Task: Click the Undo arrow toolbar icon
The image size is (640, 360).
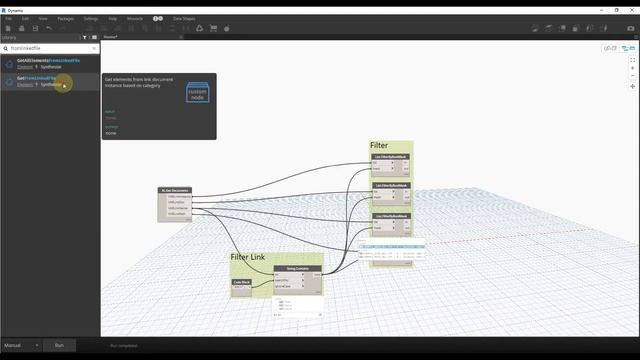Action: [x=49, y=28]
